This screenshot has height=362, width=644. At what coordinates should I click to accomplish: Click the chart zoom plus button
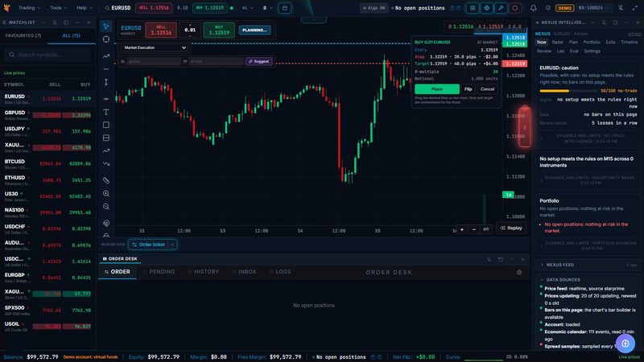click(x=462, y=229)
